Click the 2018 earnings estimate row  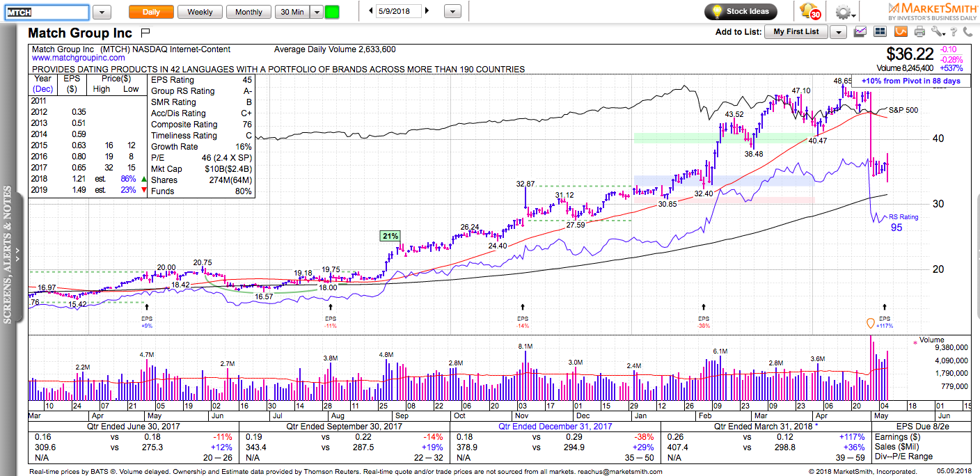point(88,179)
